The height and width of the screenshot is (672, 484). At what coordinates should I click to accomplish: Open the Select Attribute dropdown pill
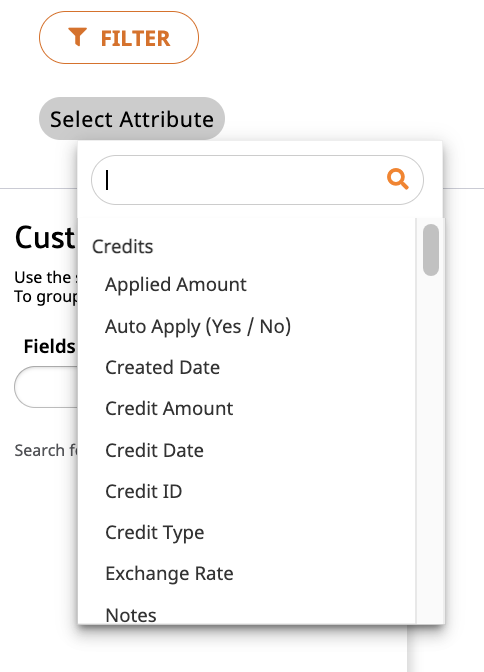132,119
